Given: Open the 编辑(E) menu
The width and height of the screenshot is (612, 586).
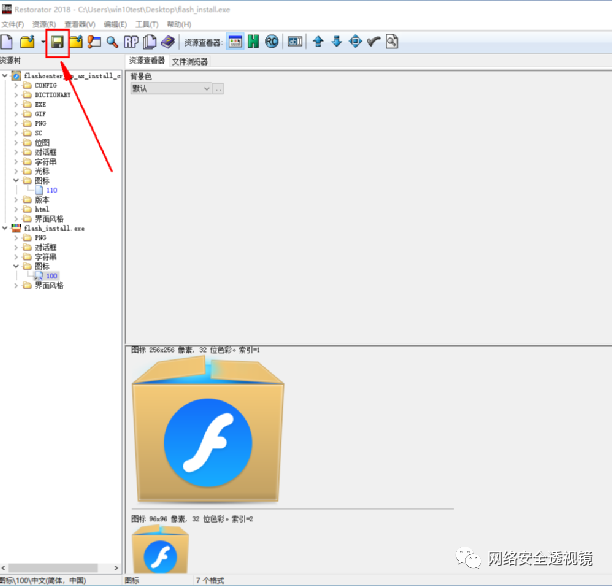Looking at the screenshot, I should point(115,25).
